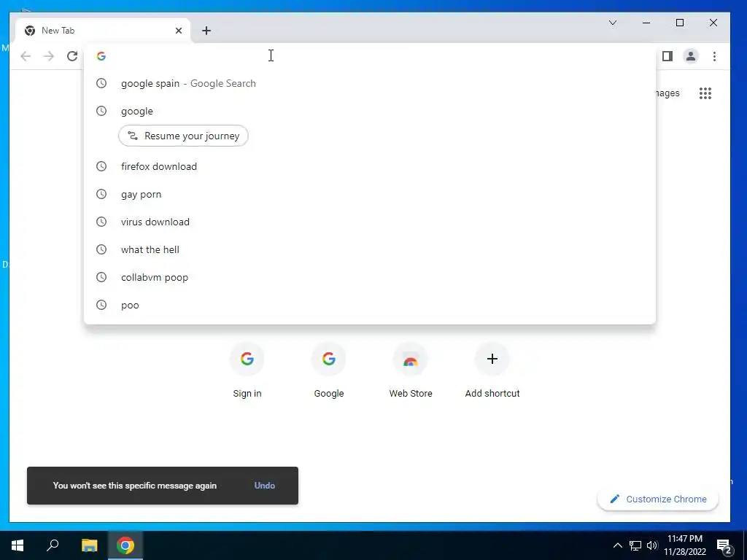Reload the page with the refresh icon
This screenshot has width=747, height=560.
pos(72,56)
